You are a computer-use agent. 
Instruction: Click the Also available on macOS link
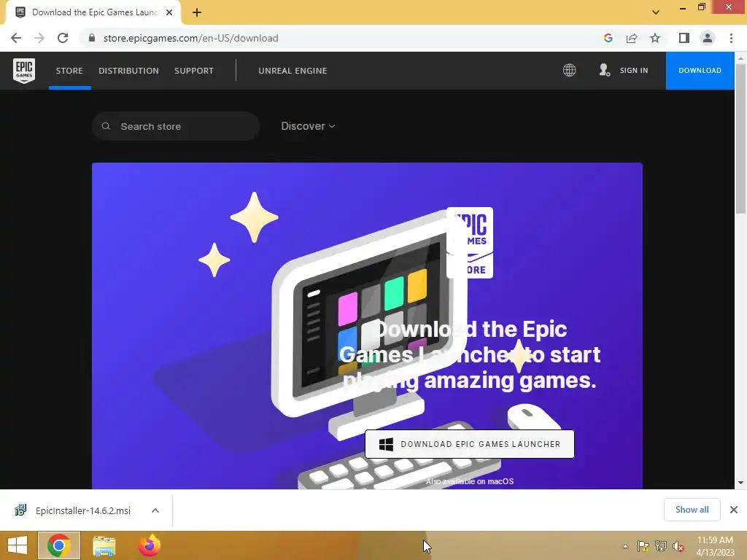[x=470, y=481]
